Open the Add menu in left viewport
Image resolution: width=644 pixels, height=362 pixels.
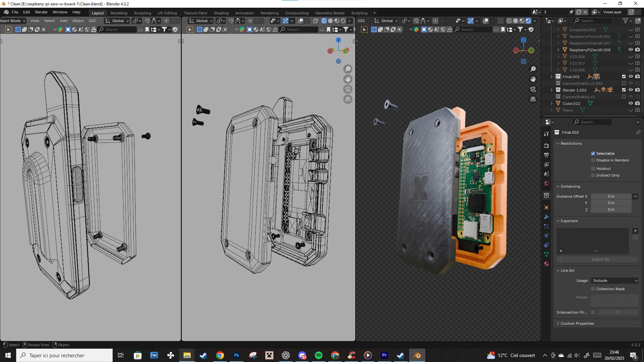(x=63, y=21)
